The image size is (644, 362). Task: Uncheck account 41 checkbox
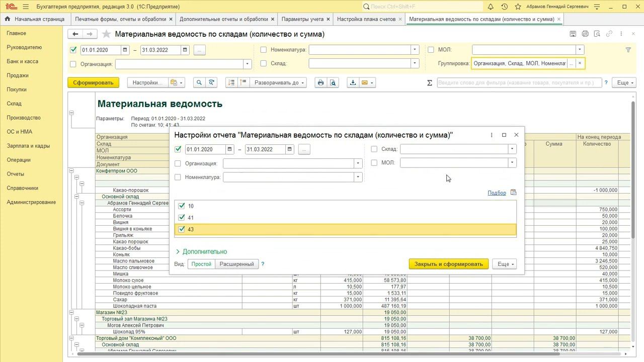click(182, 218)
